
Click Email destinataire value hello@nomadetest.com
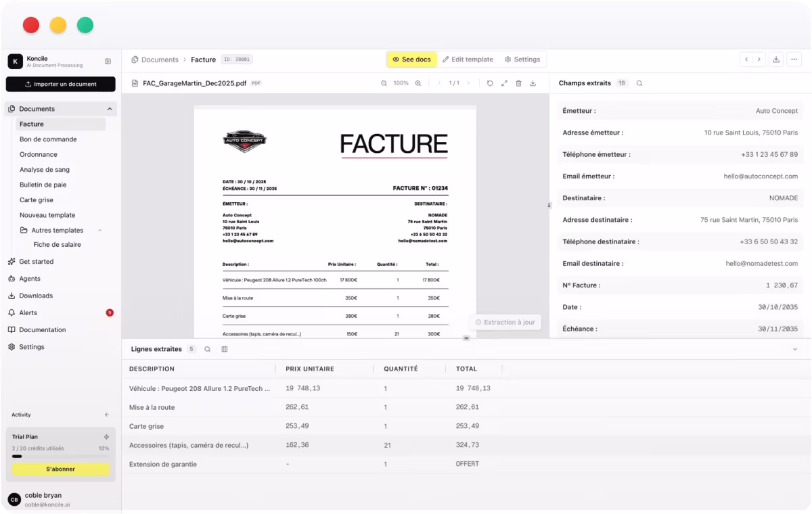click(x=762, y=264)
